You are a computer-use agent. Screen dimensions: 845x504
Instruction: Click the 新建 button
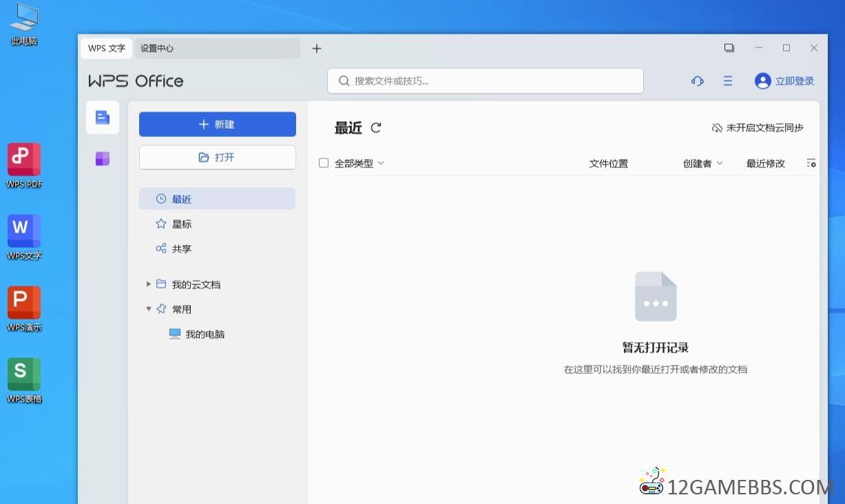tap(218, 125)
